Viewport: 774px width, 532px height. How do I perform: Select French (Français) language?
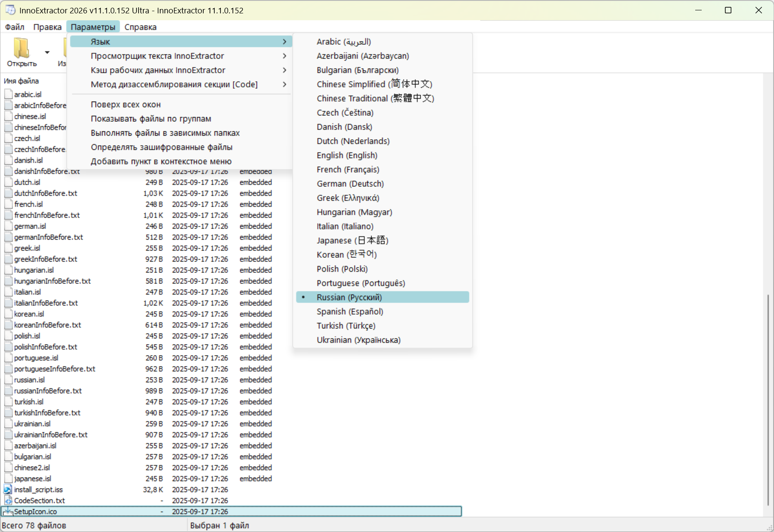pos(383,170)
